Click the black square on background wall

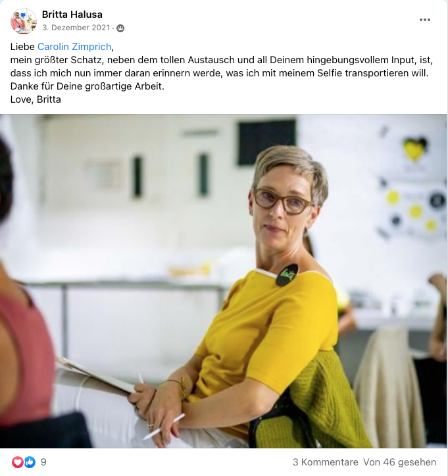tap(267, 142)
